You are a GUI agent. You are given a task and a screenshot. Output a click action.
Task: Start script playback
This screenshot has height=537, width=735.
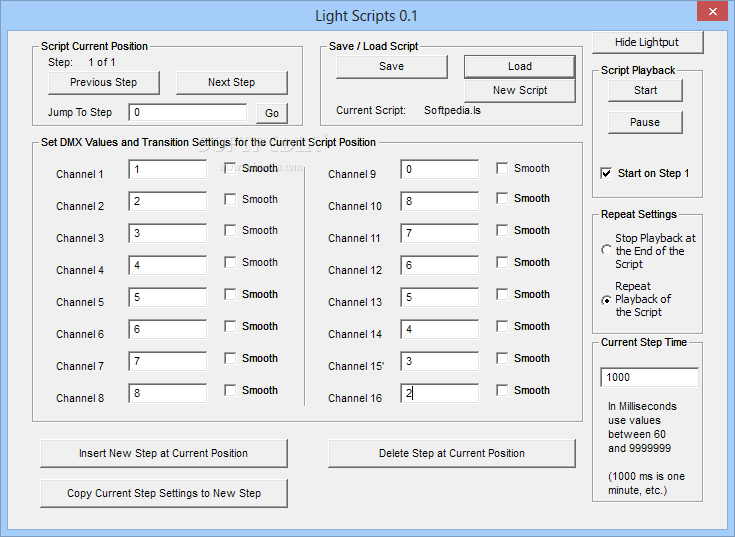645,90
